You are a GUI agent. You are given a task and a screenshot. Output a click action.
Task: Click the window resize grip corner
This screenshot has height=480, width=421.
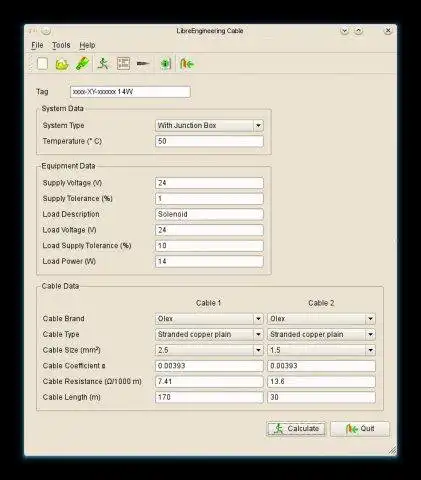(x=392, y=450)
